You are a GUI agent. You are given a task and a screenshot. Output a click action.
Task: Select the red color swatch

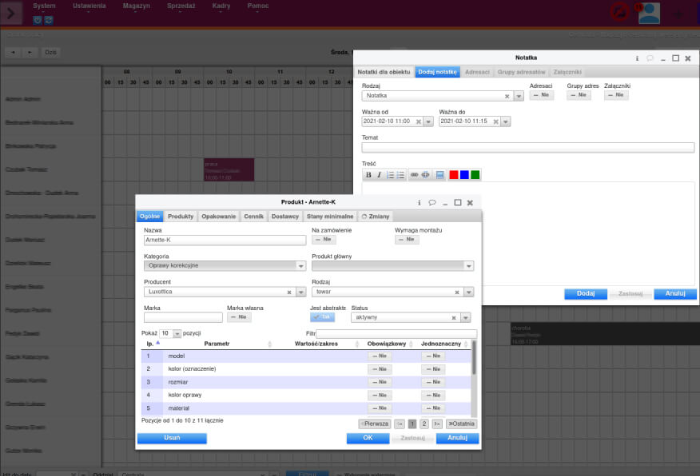pyautogui.click(x=453, y=175)
